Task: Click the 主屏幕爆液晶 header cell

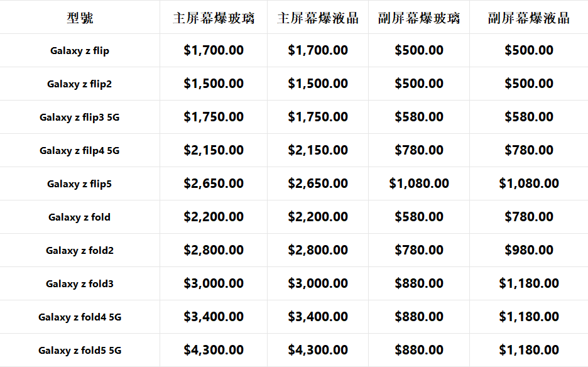Action: (318, 18)
